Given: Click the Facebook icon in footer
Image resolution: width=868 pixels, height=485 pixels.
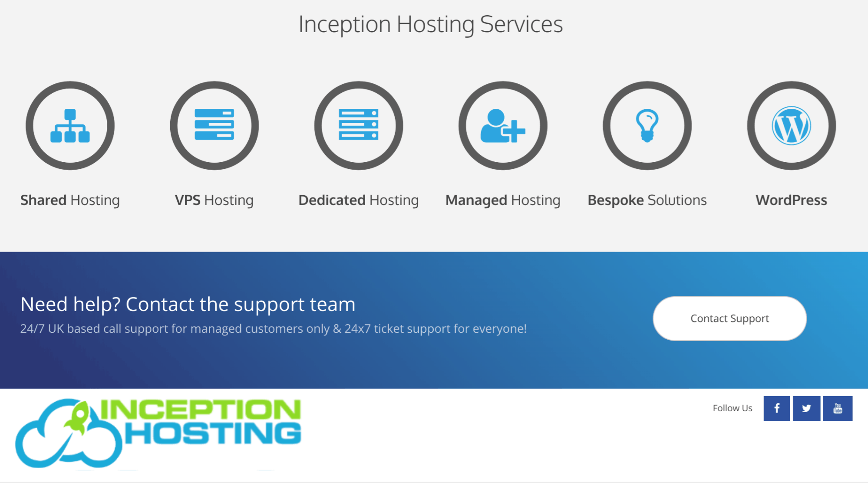Looking at the screenshot, I should [777, 408].
